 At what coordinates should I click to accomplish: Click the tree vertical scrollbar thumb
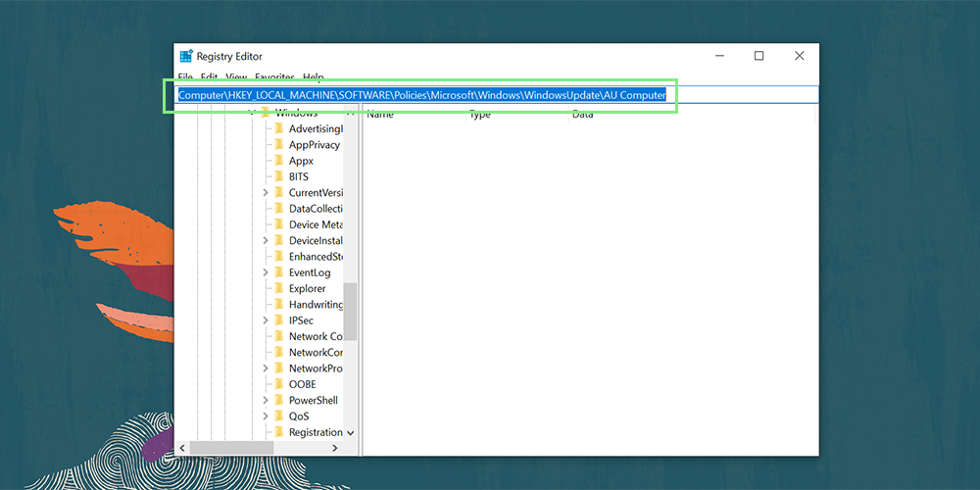click(x=351, y=312)
